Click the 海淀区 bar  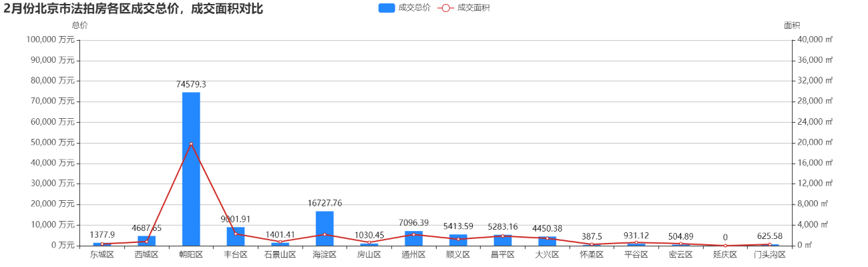(324, 228)
